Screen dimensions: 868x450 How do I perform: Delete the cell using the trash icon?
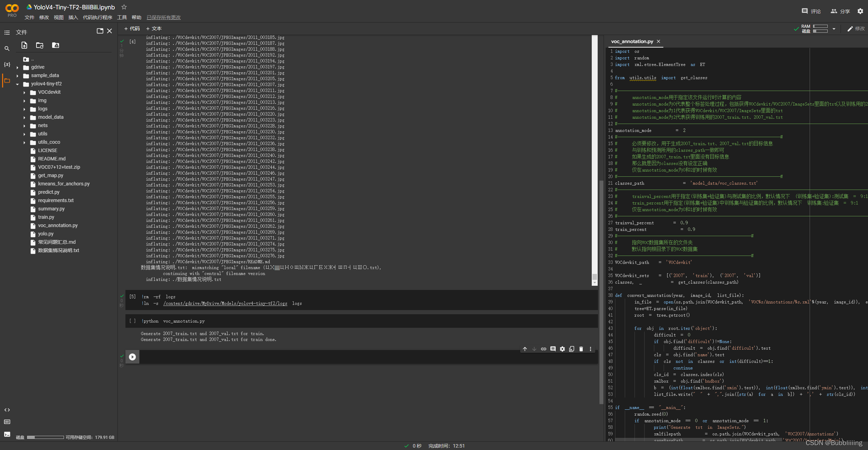(581, 349)
